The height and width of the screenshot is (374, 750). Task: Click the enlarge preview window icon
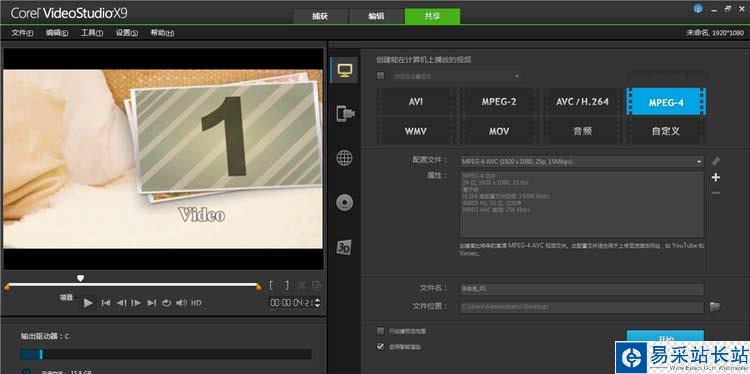[x=316, y=286]
